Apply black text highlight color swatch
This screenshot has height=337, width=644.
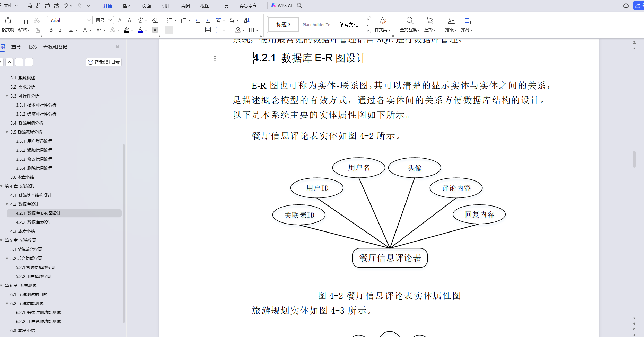point(127,30)
